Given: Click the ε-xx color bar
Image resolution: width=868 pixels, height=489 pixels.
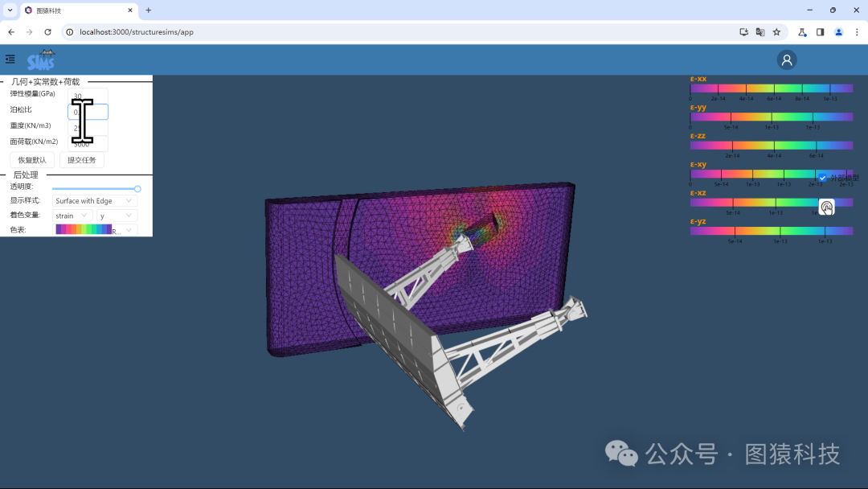Looking at the screenshot, I should (x=771, y=88).
